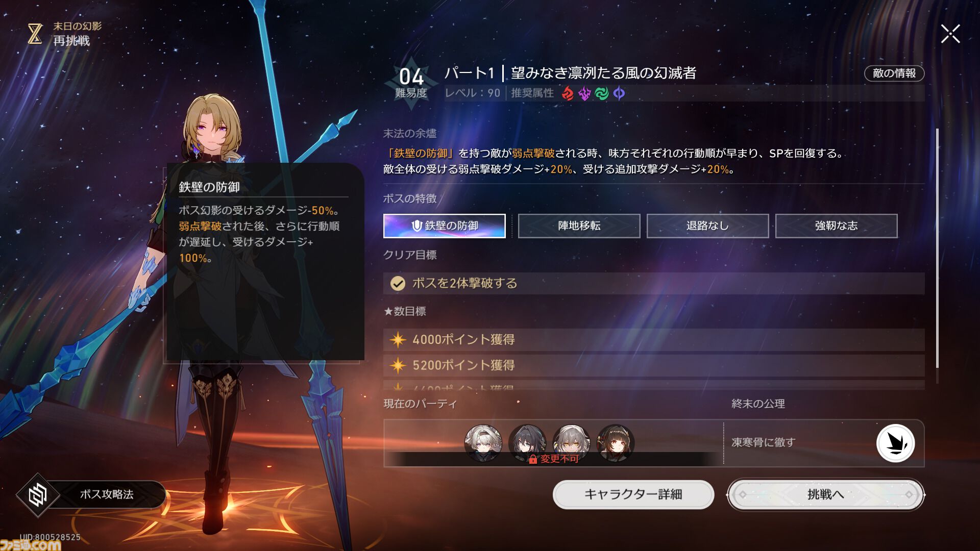Open 敵の情報 enemy info
The height and width of the screenshot is (551, 980).
(x=894, y=73)
